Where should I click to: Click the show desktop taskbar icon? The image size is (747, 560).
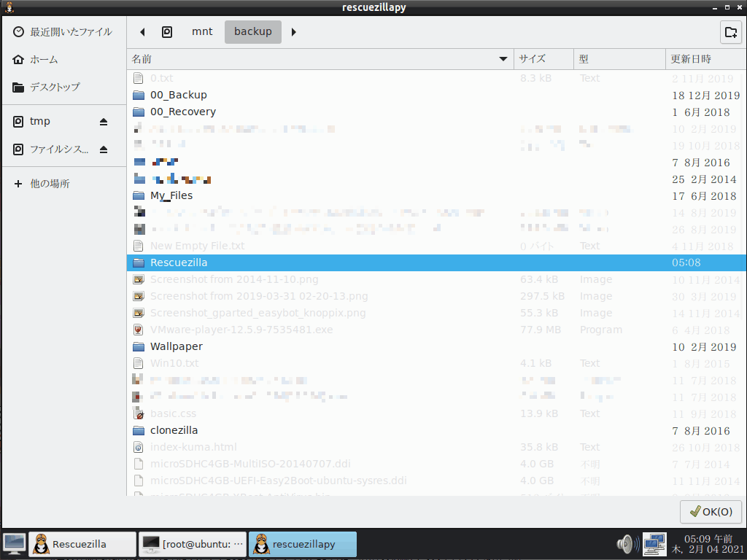point(15,544)
